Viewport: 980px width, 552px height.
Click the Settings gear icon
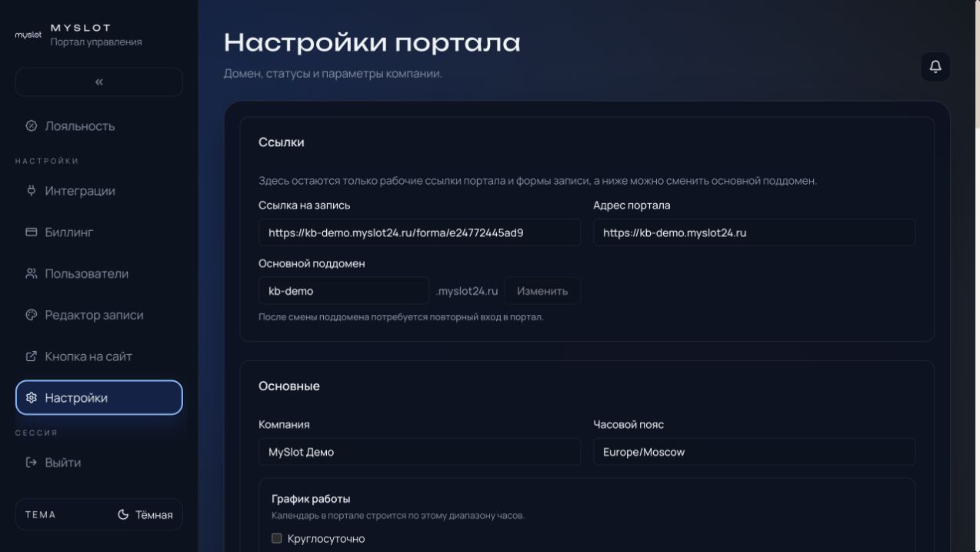32,398
